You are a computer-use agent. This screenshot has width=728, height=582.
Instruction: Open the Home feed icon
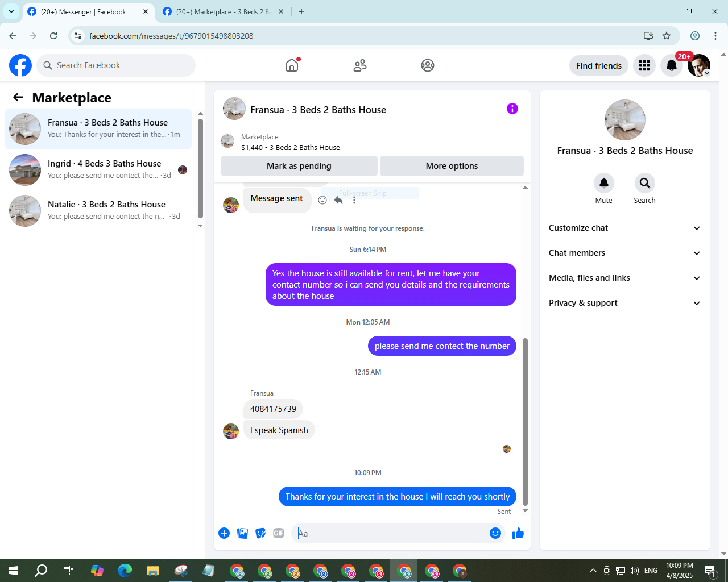coord(292,65)
